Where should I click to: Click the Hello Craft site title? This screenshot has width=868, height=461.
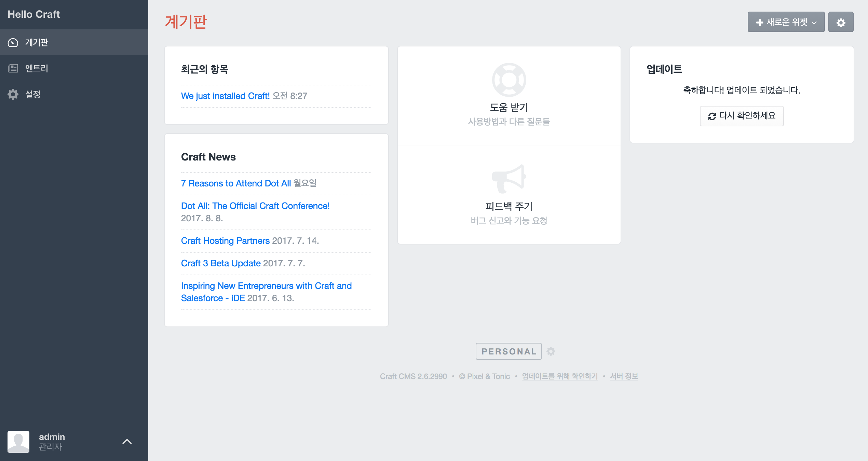34,14
